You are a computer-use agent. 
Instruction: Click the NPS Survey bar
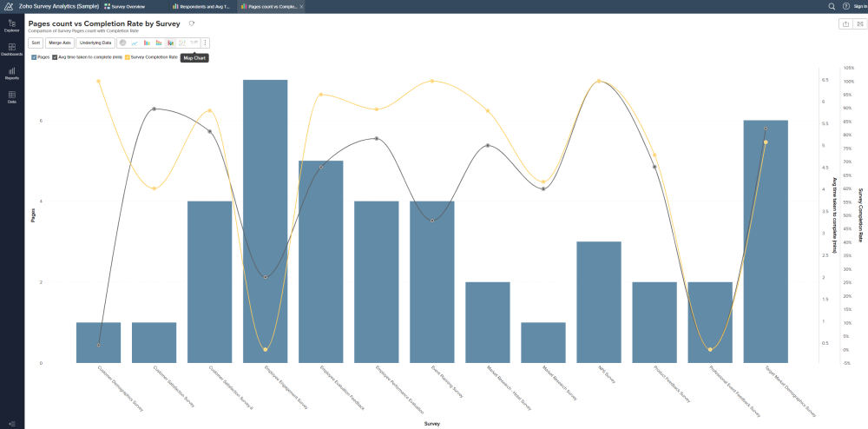[599, 302]
